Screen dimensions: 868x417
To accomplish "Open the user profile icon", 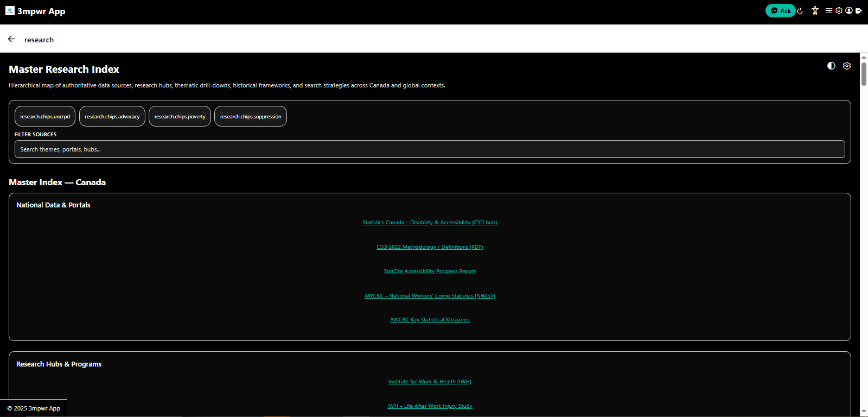I will (x=849, y=11).
